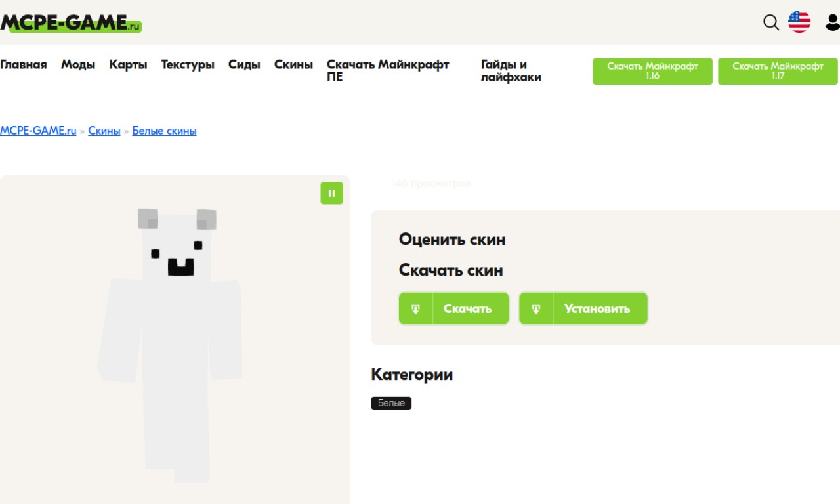The image size is (840, 504).
Task: Open the Белые category tag
Action: [x=391, y=403]
